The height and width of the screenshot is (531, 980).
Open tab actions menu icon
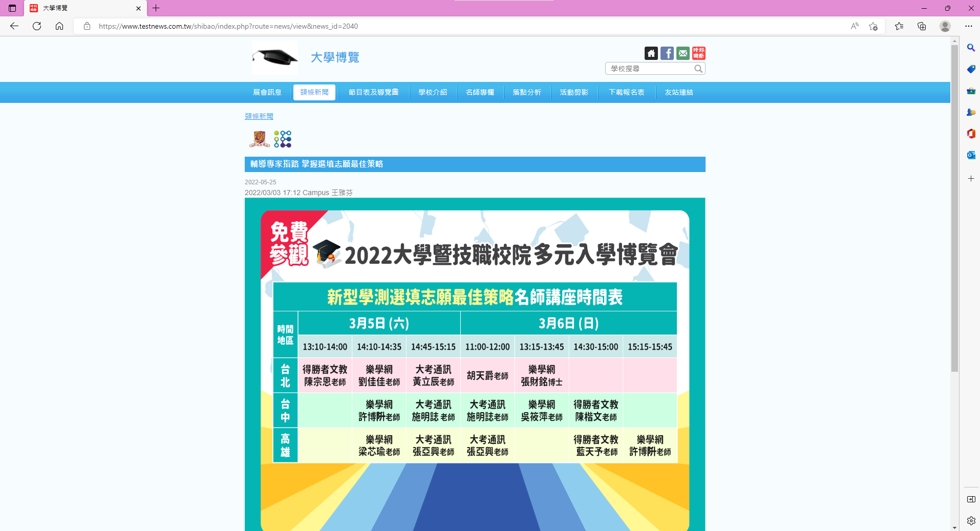coord(12,8)
